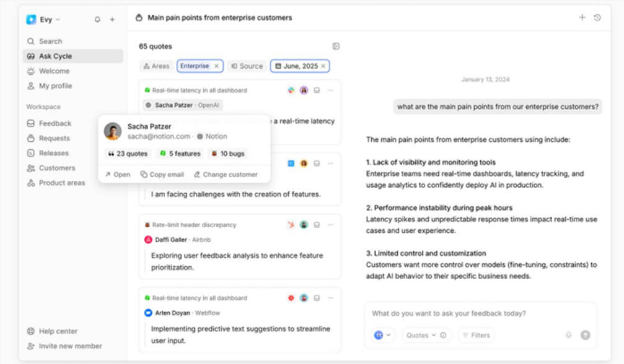Click Open in Sacha Patzer's popover
The height and width of the screenshot is (364, 624).
[x=116, y=175]
